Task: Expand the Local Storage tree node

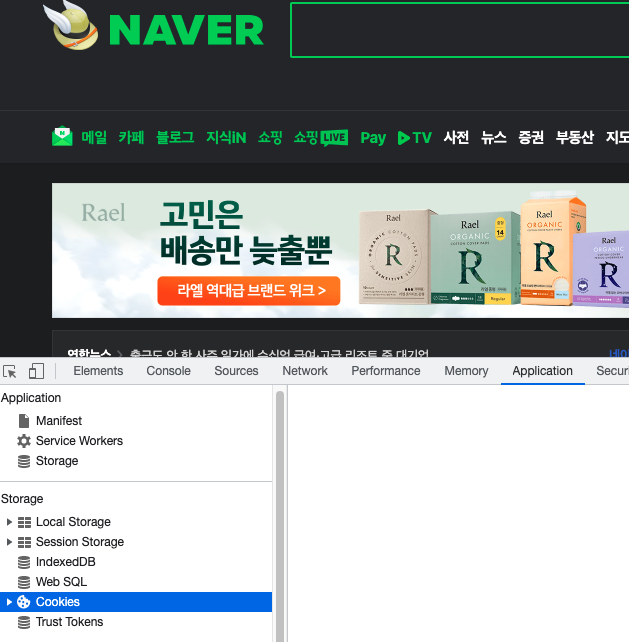Action: (9, 522)
